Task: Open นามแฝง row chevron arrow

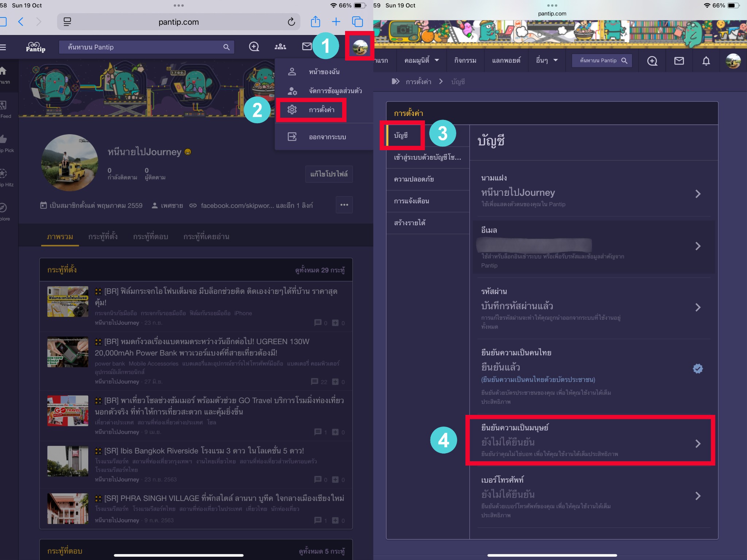Action: coord(697,194)
